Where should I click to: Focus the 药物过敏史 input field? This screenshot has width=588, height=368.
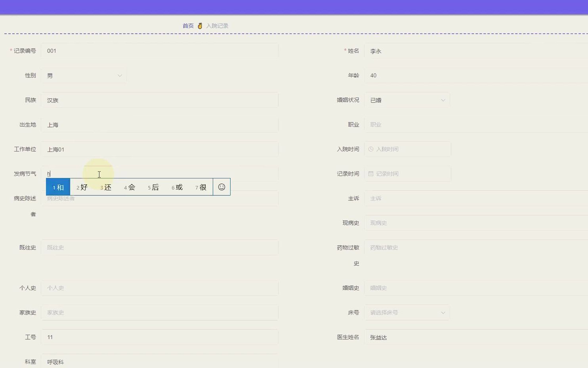click(x=476, y=247)
